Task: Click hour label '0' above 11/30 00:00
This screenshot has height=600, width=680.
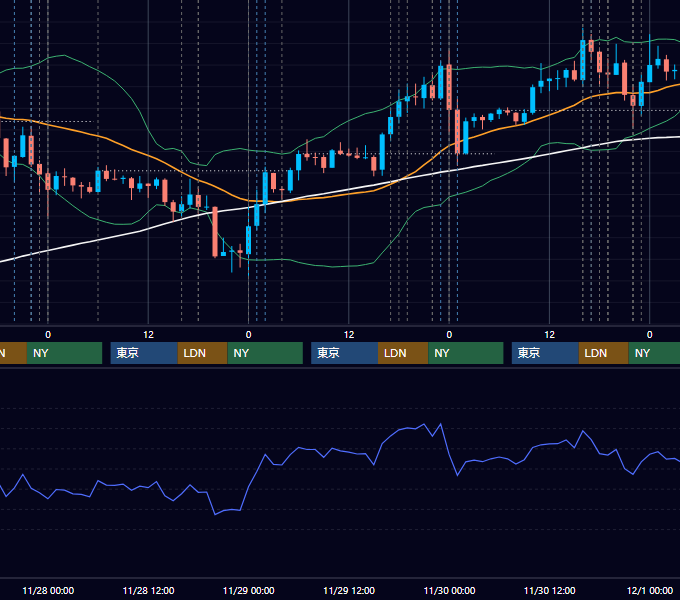Action: tap(449, 335)
